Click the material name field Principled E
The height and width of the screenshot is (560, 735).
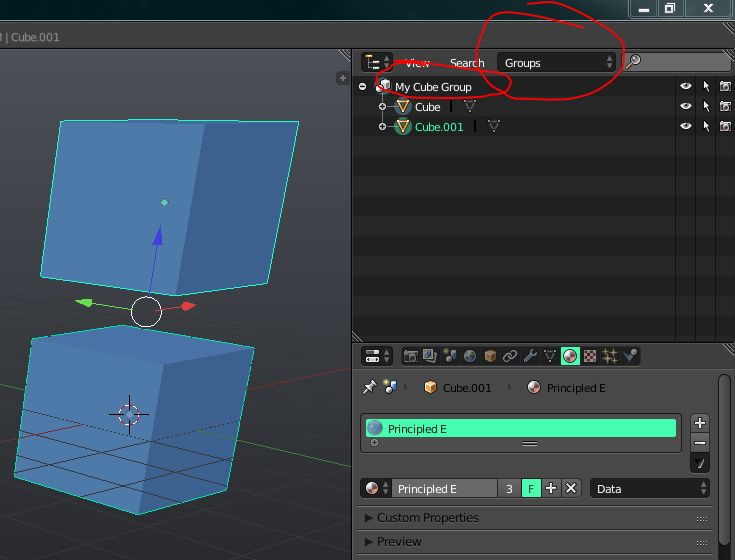(x=444, y=489)
